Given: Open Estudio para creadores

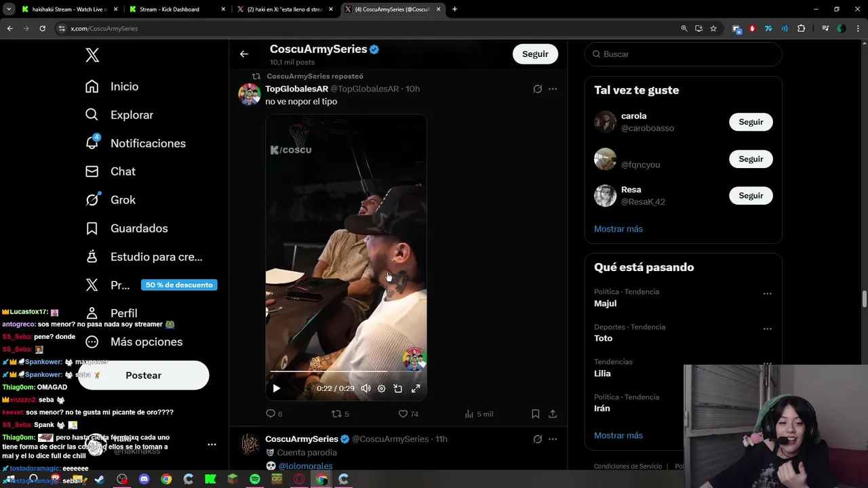Looking at the screenshot, I should click(144, 257).
